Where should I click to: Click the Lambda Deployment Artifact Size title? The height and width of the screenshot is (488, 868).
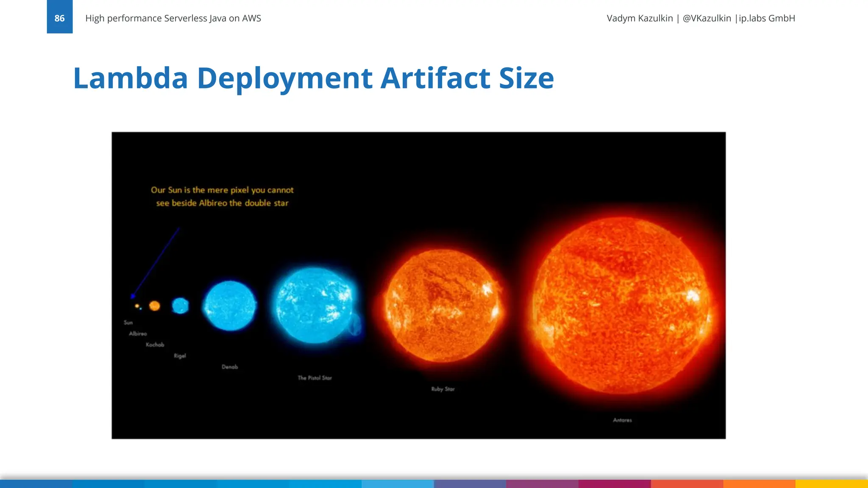[313, 78]
